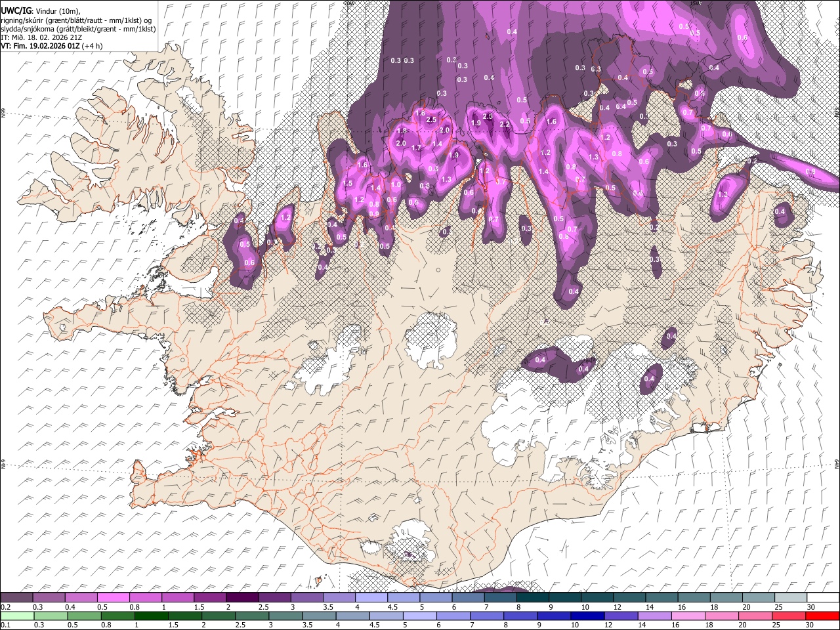Pick the bright pink swatch between 0.5 and 0.8
The height and width of the screenshot is (630, 840).
[x=113, y=598]
